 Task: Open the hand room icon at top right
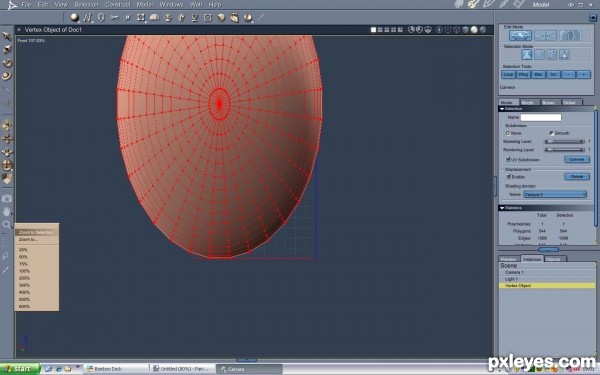pyautogui.click(x=459, y=4)
